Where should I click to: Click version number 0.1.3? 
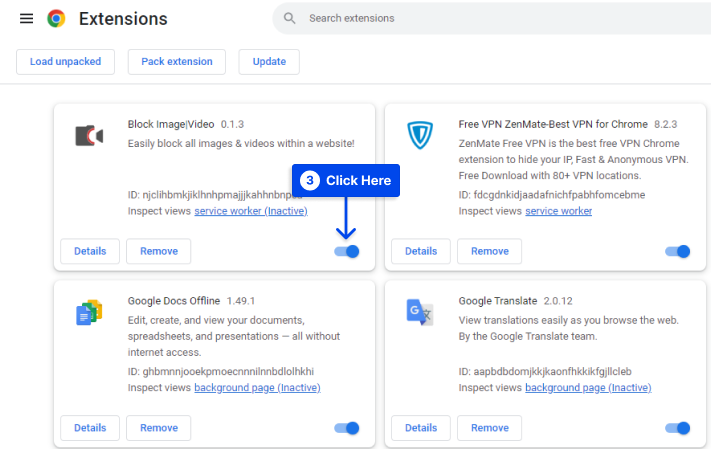pos(232,124)
